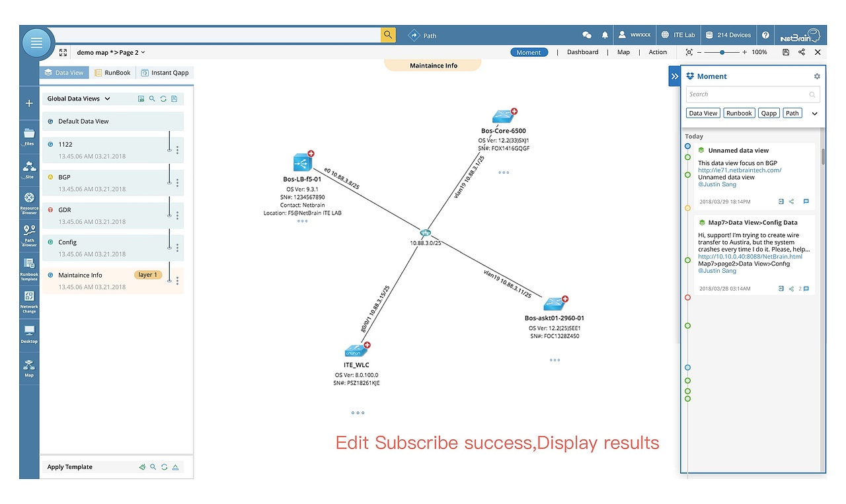Click the zoom in plus button
This screenshot has height=504, width=846.
744,52
